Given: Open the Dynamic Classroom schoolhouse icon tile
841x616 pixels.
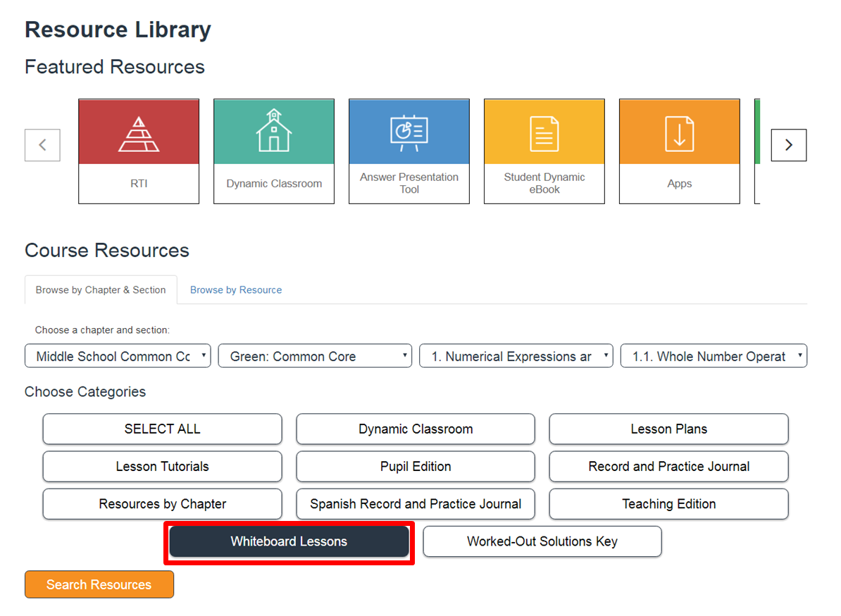Looking at the screenshot, I should [274, 132].
